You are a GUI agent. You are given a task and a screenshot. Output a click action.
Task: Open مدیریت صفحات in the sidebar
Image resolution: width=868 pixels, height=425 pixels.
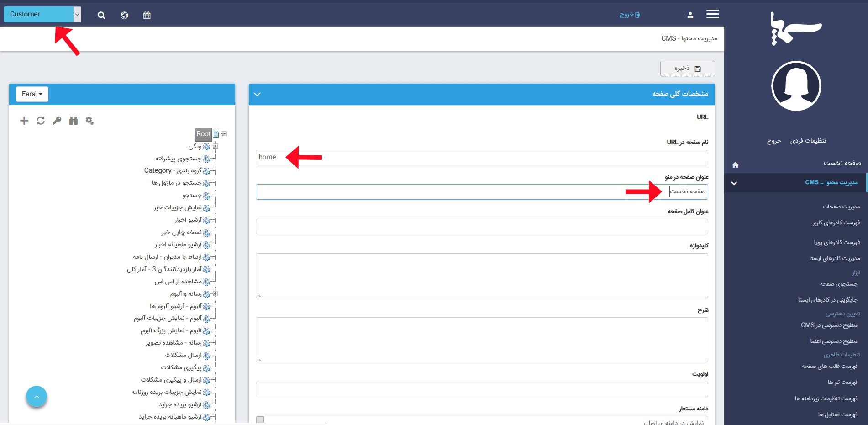841,207
